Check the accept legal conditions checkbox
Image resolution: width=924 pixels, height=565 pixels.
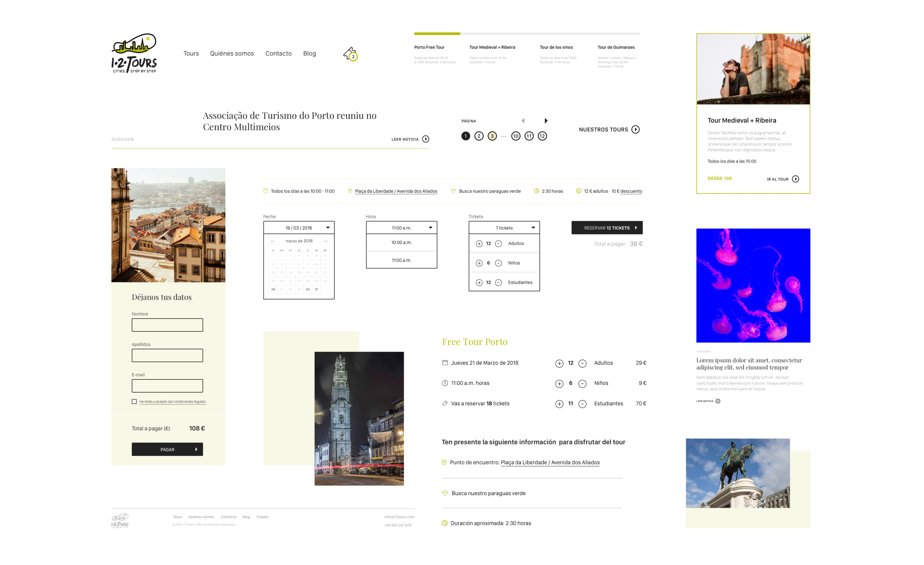click(x=134, y=401)
